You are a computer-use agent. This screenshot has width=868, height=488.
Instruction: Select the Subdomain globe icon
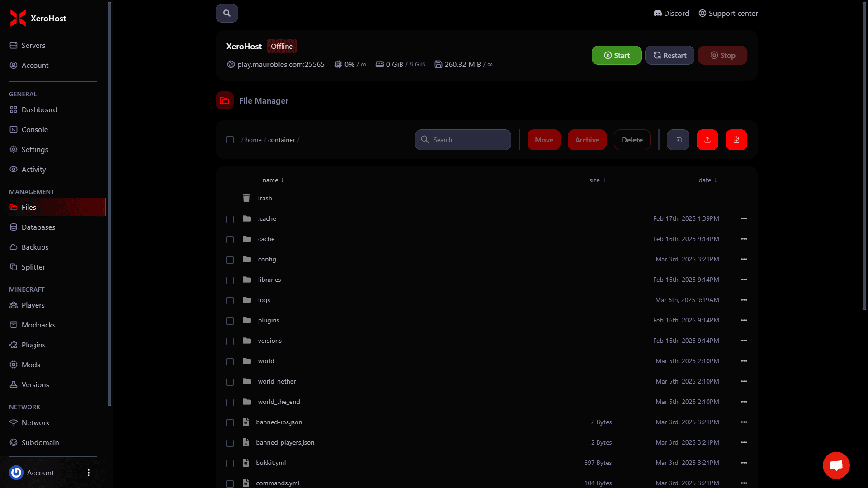pos(14,442)
